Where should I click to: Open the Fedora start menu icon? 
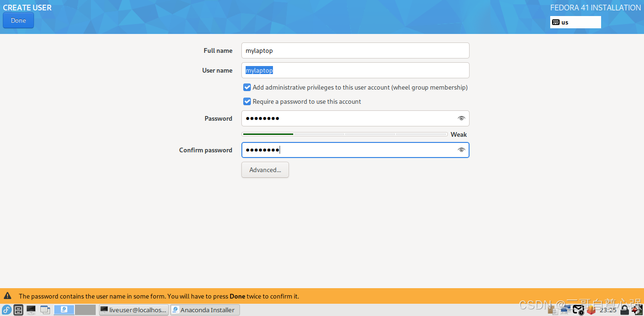tap(7, 310)
